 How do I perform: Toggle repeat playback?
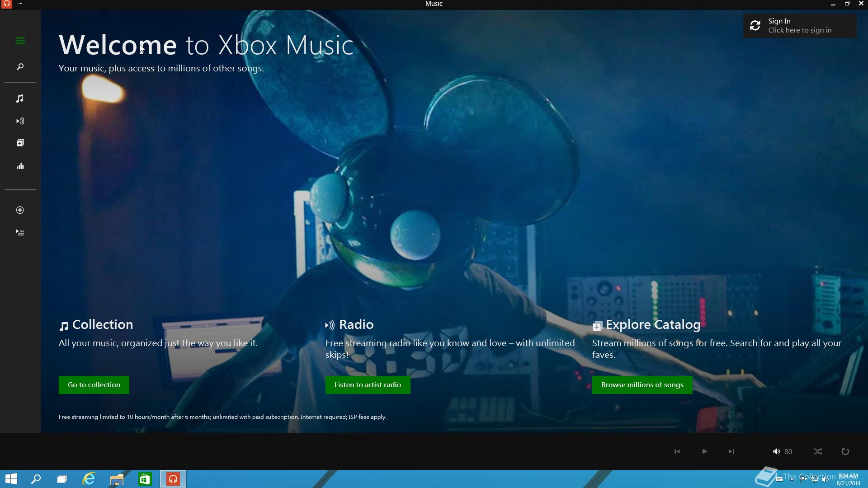[x=845, y=451]
